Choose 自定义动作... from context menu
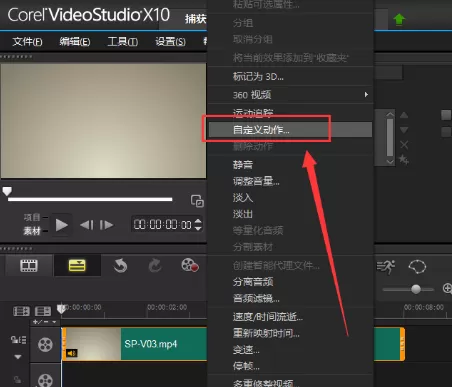Image resolution: width=452 pixels, height=387 pixels. (290, 130)
